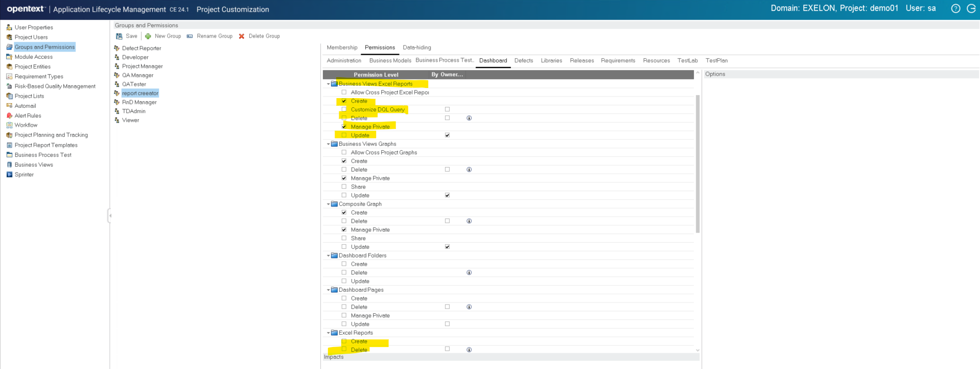Collapse the Dashboard Pages node
980x369 pixels.
[328, 290]
